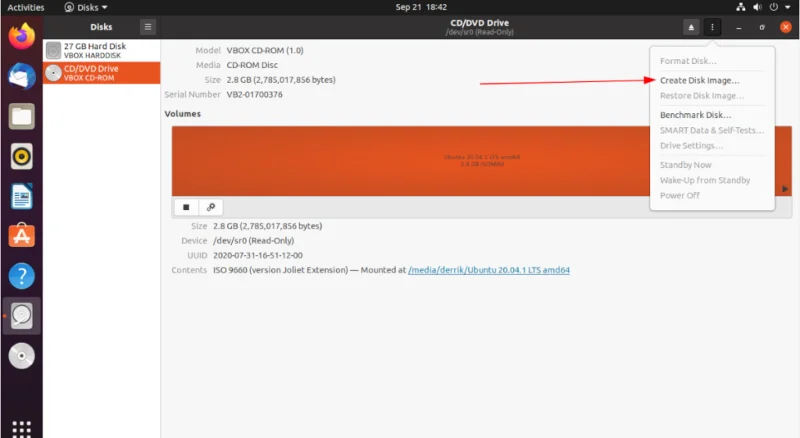Click the Disks app icon in dock
This screenshot has width=800, height=438.
pos(21,315)
